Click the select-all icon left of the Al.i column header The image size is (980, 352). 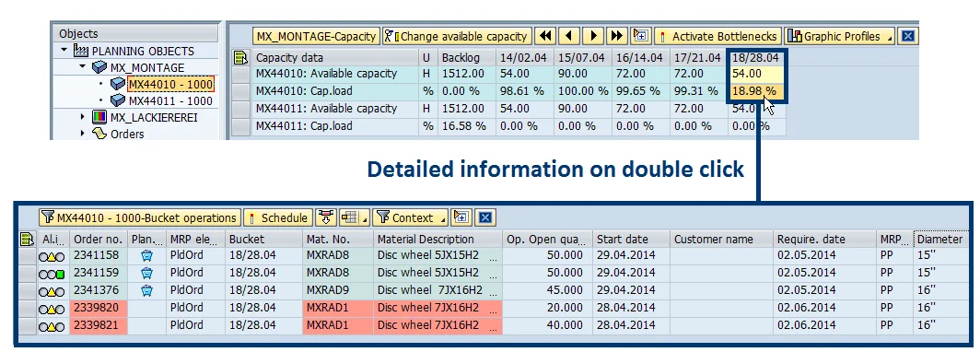(x=27, y=239)
